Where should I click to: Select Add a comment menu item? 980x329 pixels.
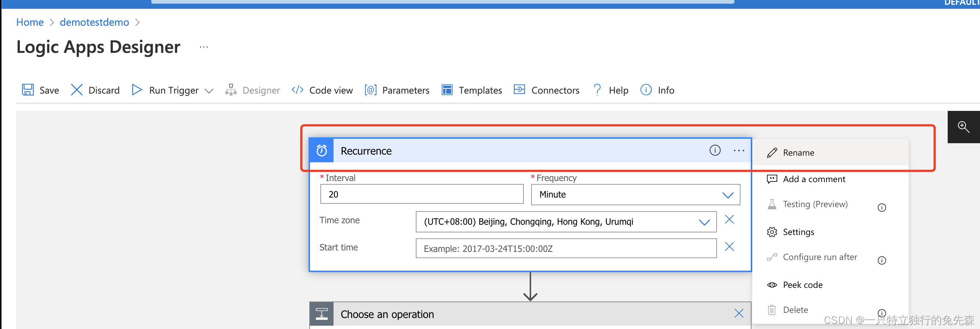[x=831, y=179]
